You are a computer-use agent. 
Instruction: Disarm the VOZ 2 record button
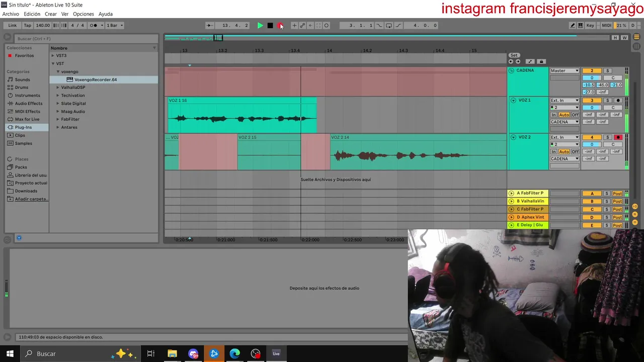coord(618,137)
